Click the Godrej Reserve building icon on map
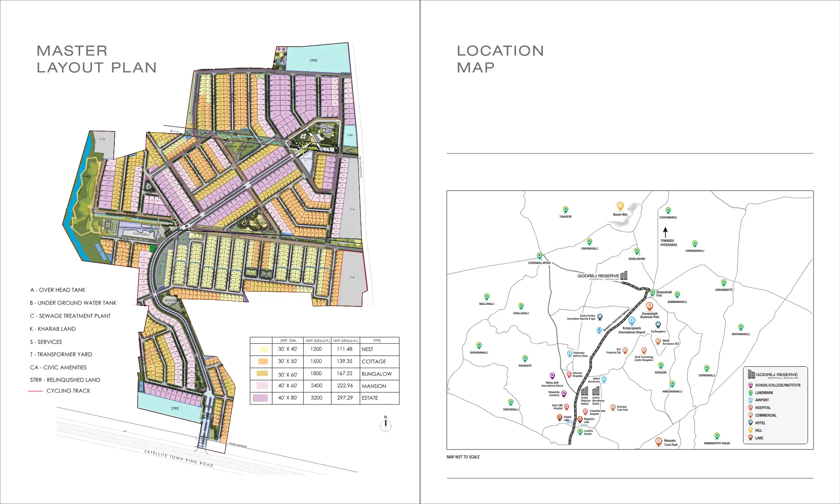This screenshot has width=840, height=504. (624, 275)
